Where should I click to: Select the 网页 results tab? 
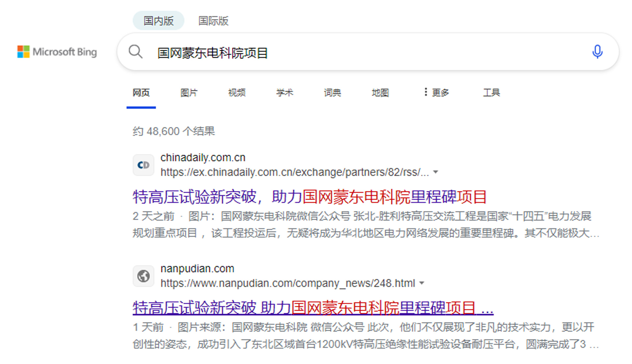[x=141, y=93]
